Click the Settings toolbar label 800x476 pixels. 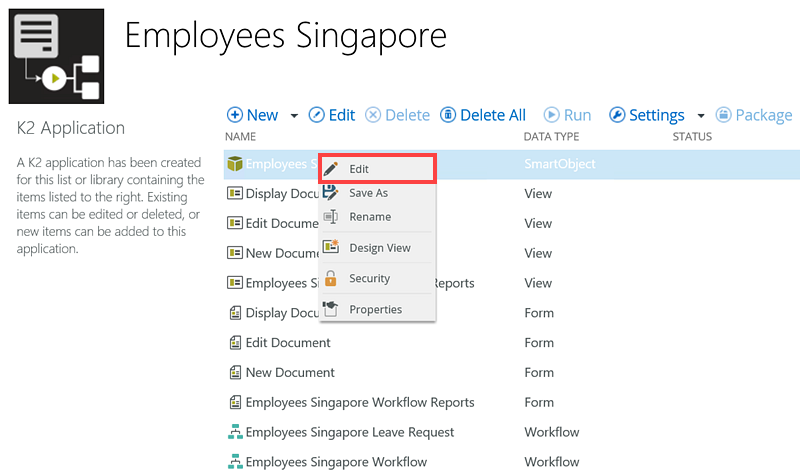click(657, 115)
